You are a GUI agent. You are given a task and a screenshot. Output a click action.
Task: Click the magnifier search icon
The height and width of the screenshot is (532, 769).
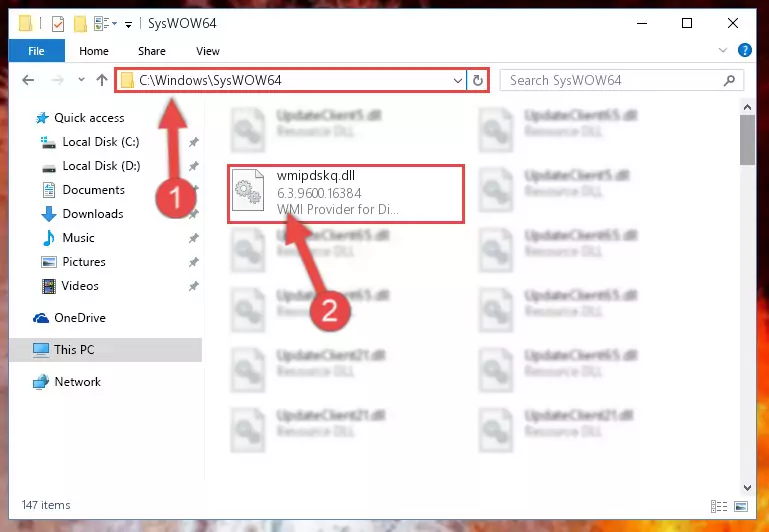729,80
